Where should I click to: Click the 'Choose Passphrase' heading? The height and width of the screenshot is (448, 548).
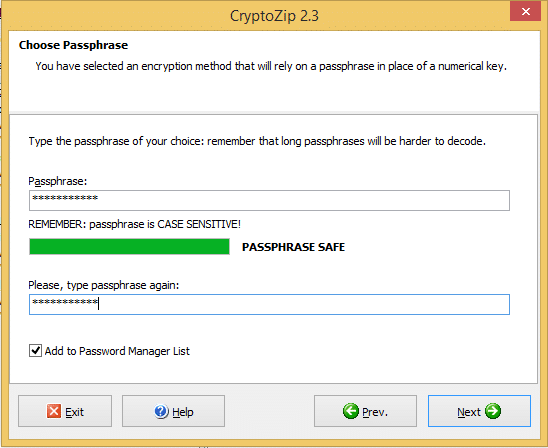[73, 45]
